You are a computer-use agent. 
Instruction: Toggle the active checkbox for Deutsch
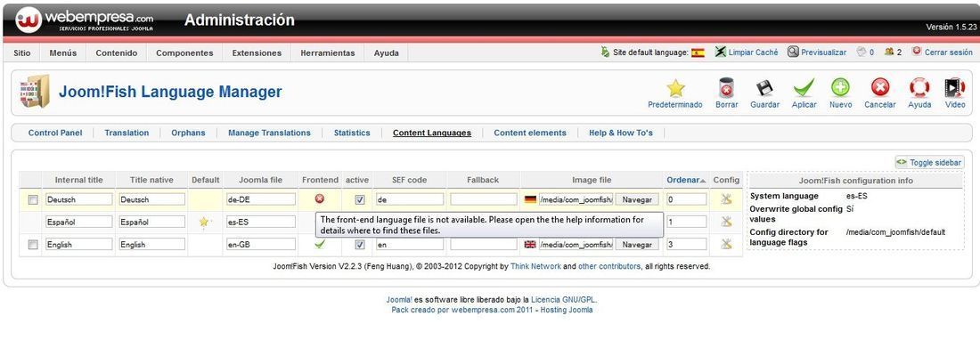[x=359, y=199]
